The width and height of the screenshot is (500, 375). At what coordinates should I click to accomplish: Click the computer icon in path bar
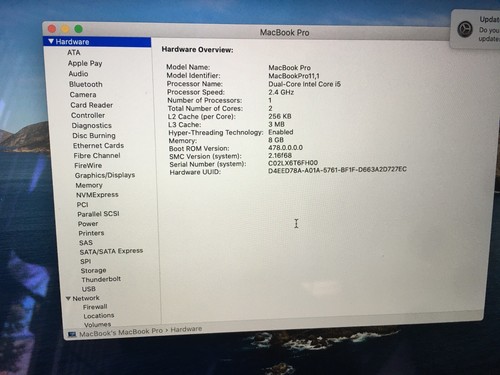[72, 334]
